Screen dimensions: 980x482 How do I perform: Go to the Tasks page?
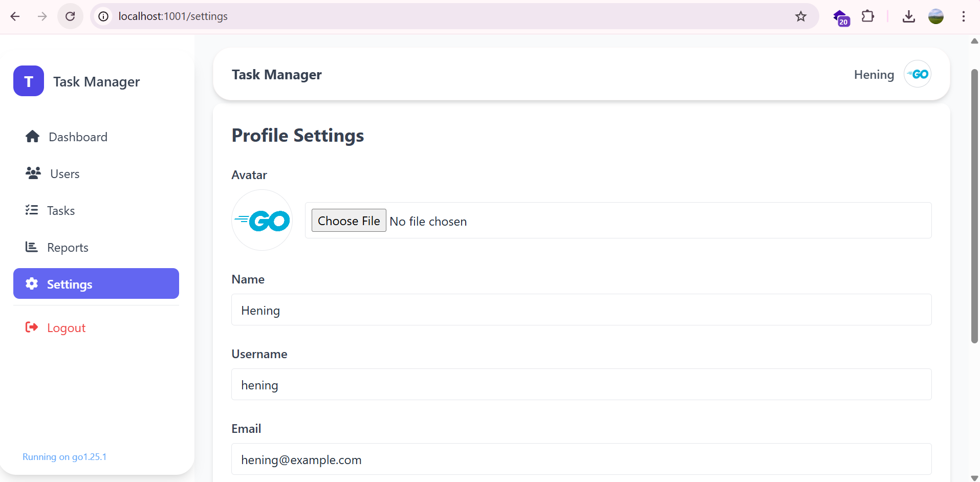[x=61, y=211]
